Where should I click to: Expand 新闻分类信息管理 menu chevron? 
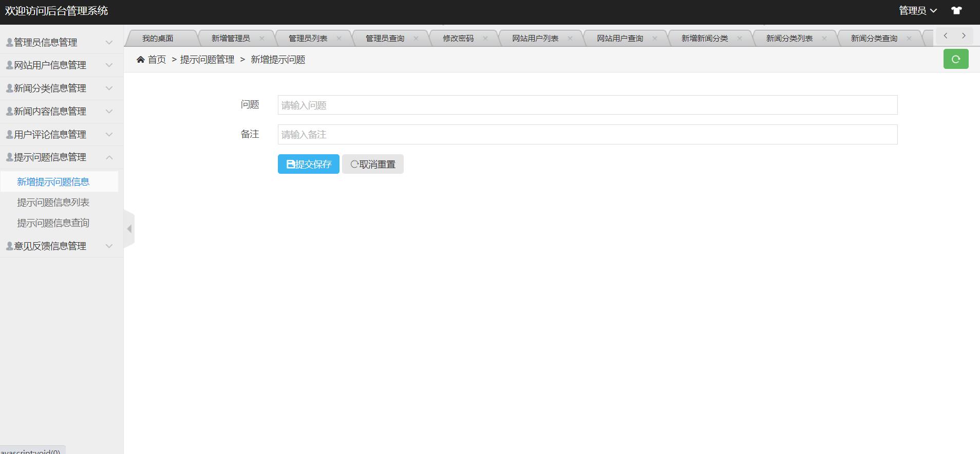pyautogui.click(x=109, y=88)
